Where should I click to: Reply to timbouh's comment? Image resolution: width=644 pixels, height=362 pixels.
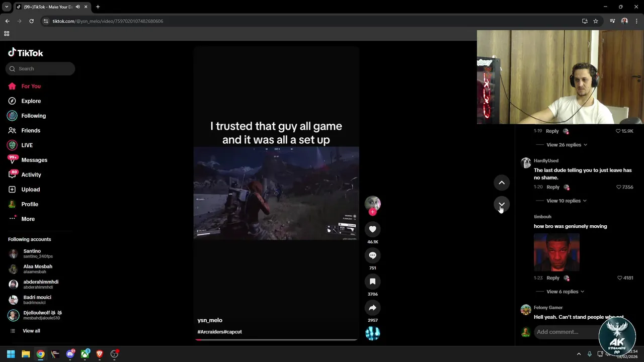553,278
